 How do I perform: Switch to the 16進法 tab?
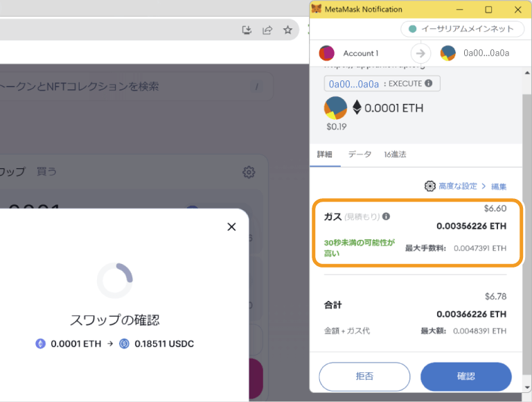pyautogui.click(x=395, y=155)
